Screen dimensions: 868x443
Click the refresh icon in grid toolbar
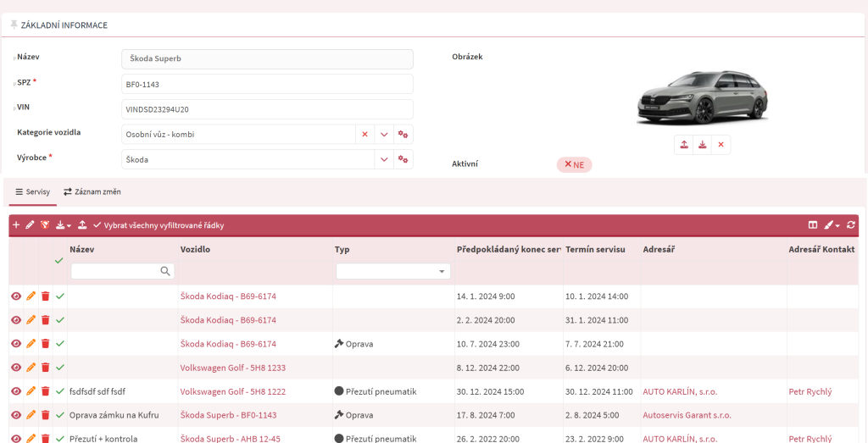coord(851,225)
